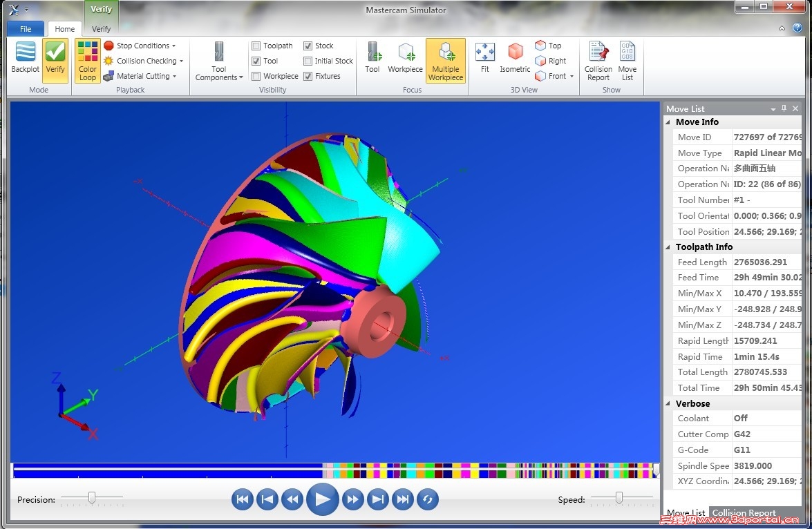The height and width of the screenshot is (529, 812).
Task: Enable Workpiece visibility checkbox
Action: (x=256, y=76)
